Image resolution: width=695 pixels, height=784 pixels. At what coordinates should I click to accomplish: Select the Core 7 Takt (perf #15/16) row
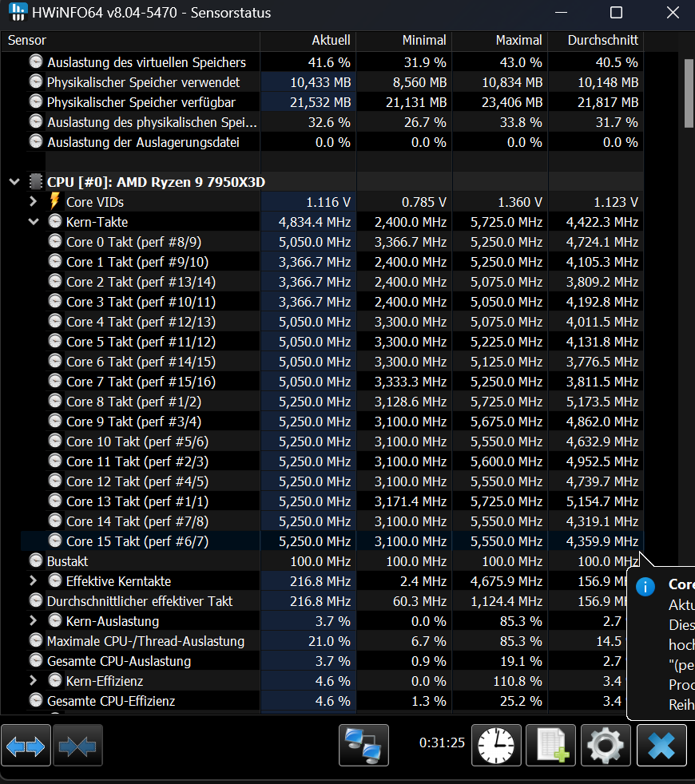click(332, 382)
